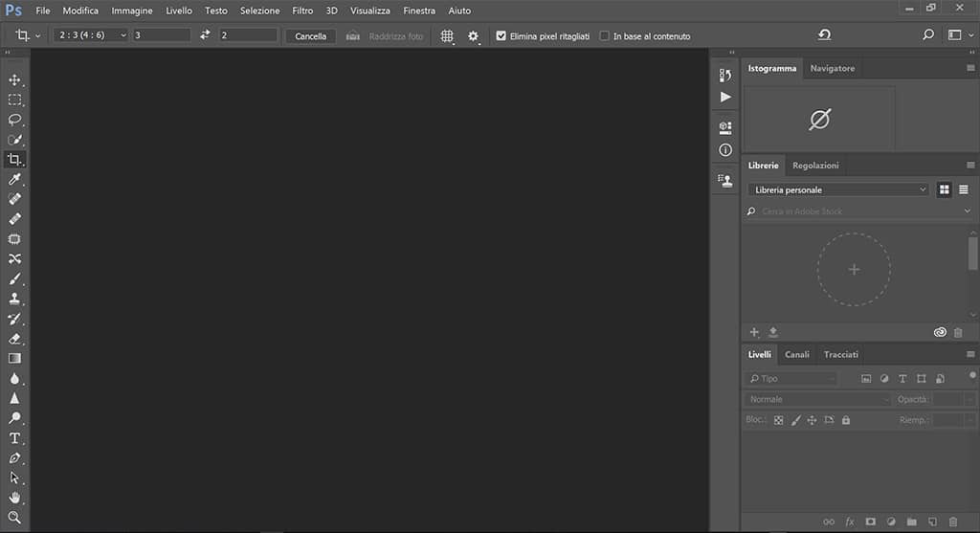The image size is (980, 533).
Task: Open the Finestra menu
Action: click(419, 11)
